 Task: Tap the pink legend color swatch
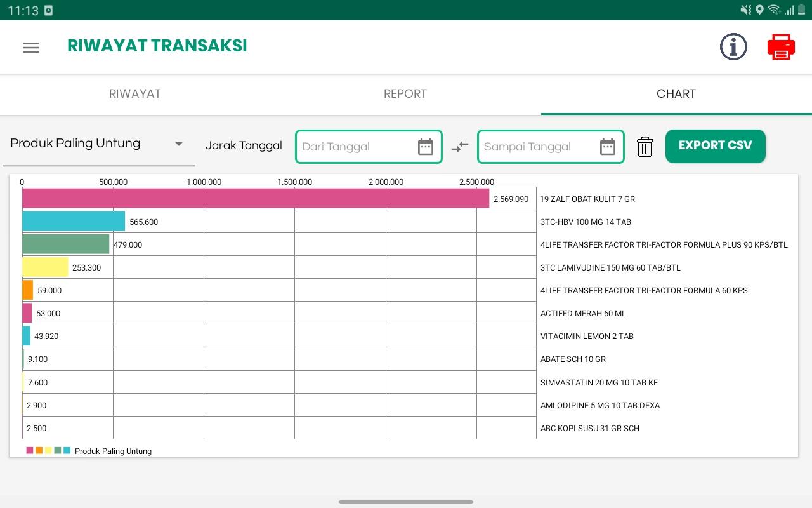click(x=30, y=451)
